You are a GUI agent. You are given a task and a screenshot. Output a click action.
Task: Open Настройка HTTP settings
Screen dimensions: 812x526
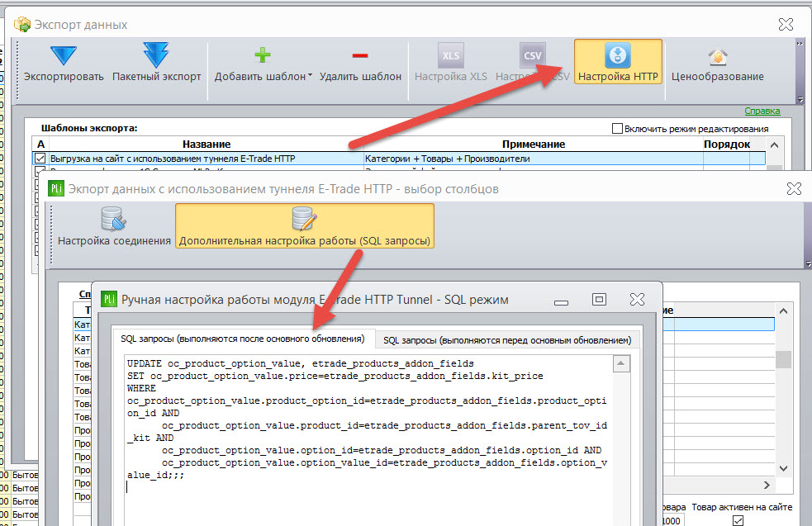[x=618, y=62]
